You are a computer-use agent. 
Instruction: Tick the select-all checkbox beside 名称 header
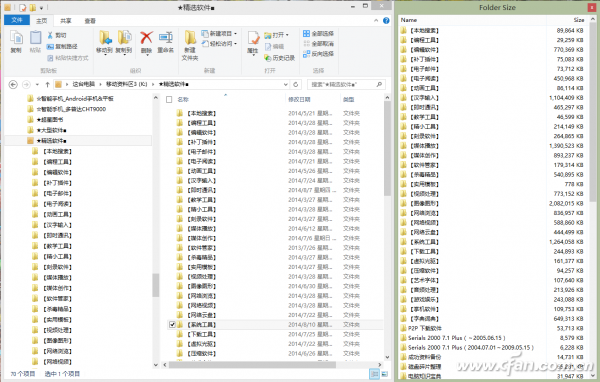click(x=169, y=100)
